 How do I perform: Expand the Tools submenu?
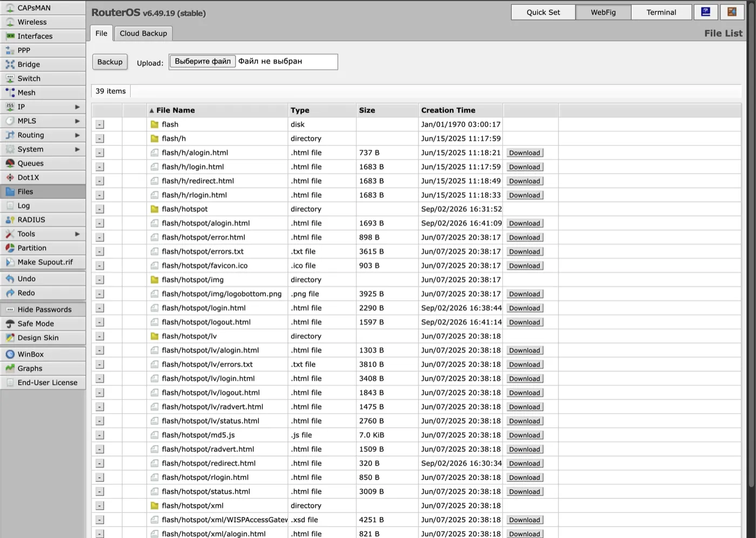point(77,234)
